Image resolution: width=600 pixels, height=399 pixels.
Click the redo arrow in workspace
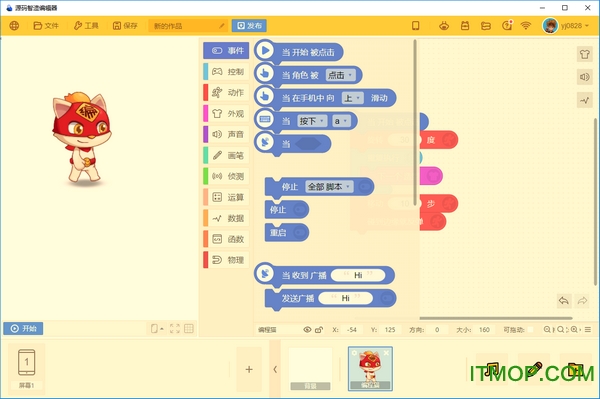point(582,301)
